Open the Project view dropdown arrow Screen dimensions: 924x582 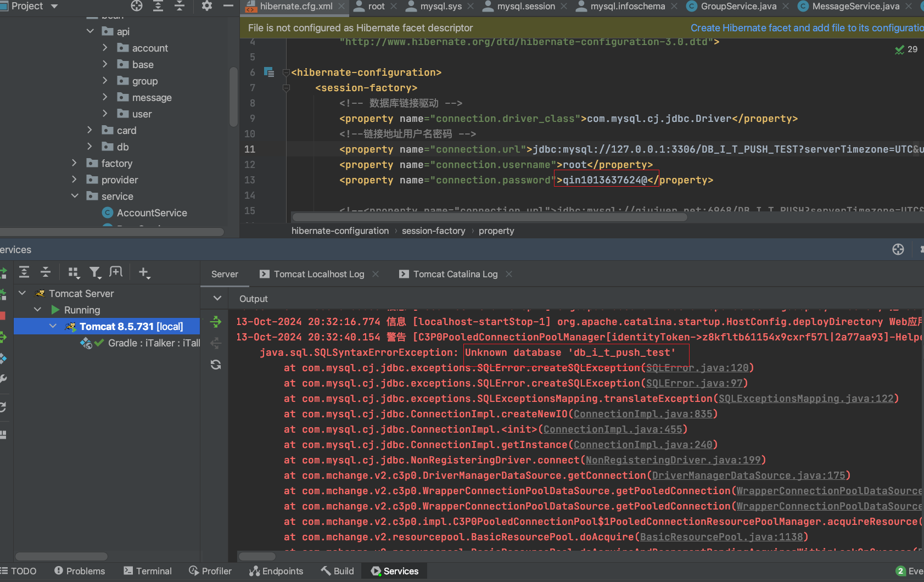pos(54,7)
